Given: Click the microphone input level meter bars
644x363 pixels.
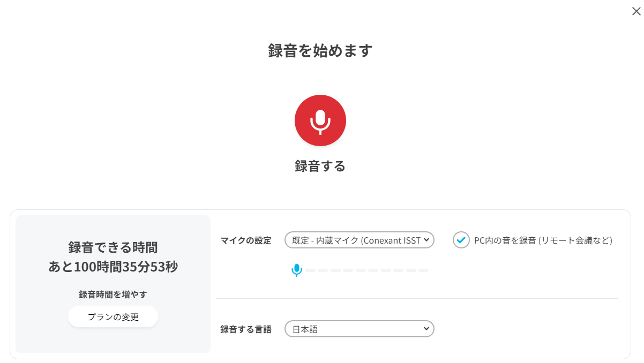Looking at the screenshot, I should click(x=367, y=270).
